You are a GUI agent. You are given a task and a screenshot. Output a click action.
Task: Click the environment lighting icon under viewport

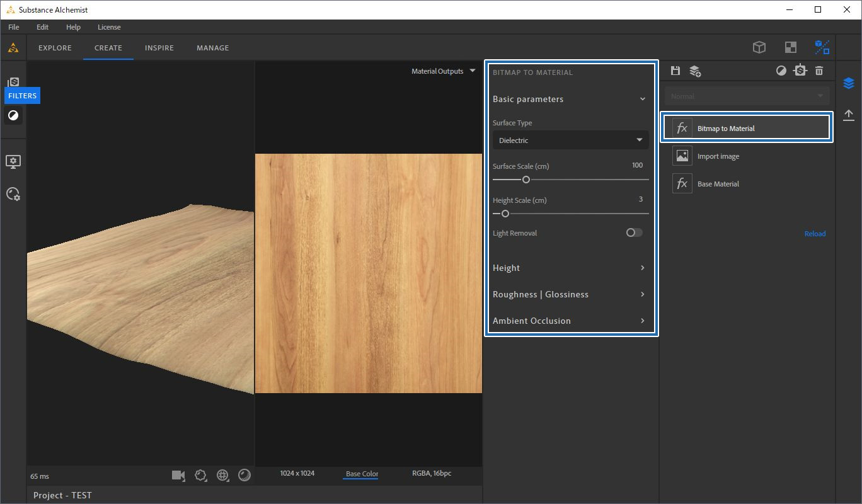click(x=201, y=475)
